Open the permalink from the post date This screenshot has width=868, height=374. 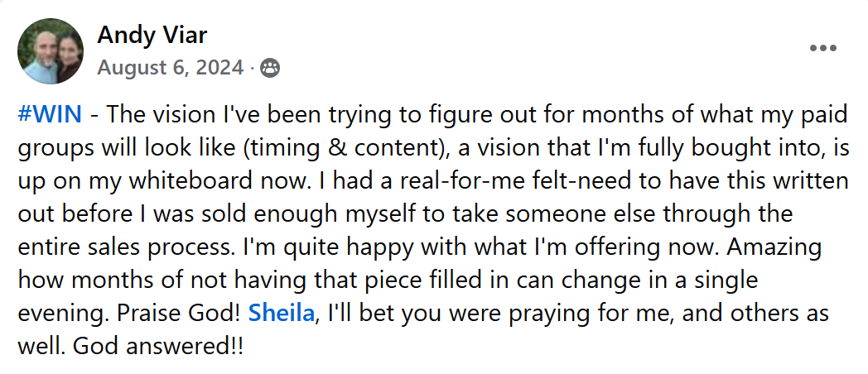tap(171, 68)
